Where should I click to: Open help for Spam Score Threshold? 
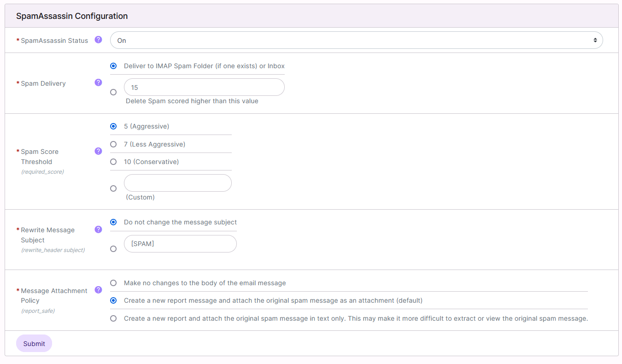click(x=98, y=151)
